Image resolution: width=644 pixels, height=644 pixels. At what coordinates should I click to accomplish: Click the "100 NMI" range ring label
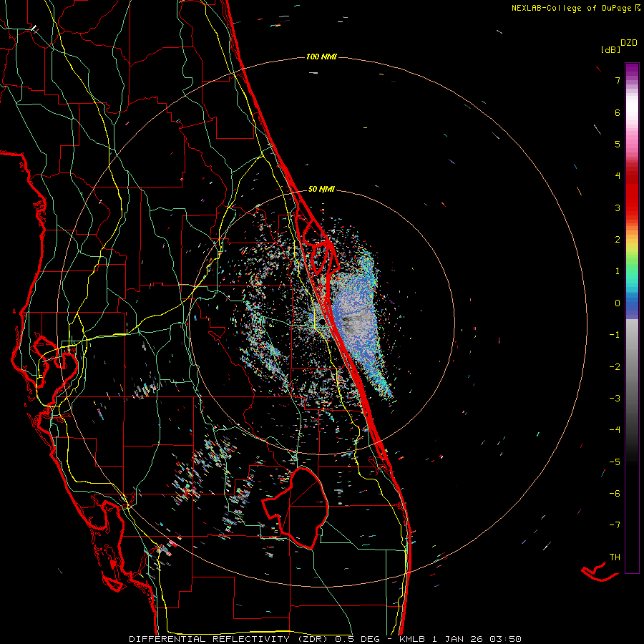pos(321,57)
